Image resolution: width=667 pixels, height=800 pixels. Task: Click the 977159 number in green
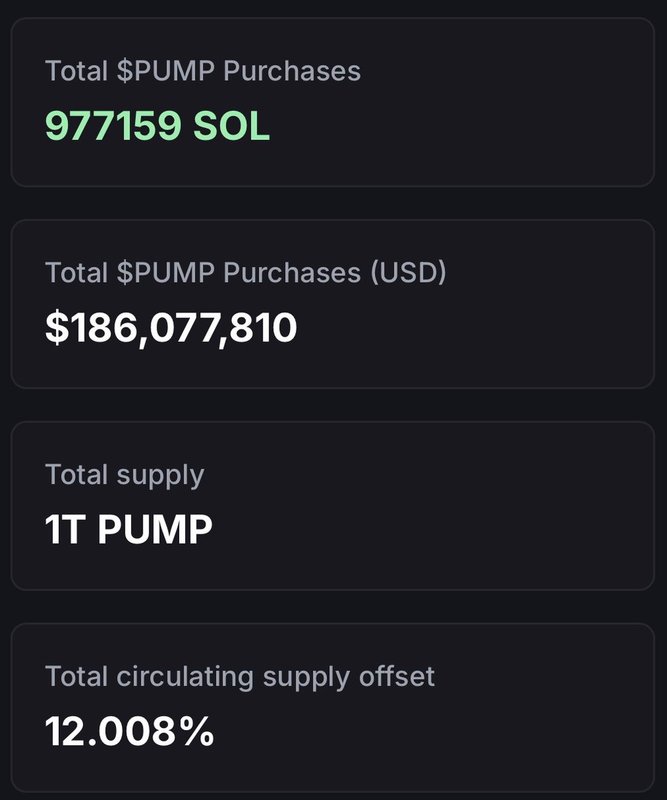pyautogui.click(x=114, y=126)
